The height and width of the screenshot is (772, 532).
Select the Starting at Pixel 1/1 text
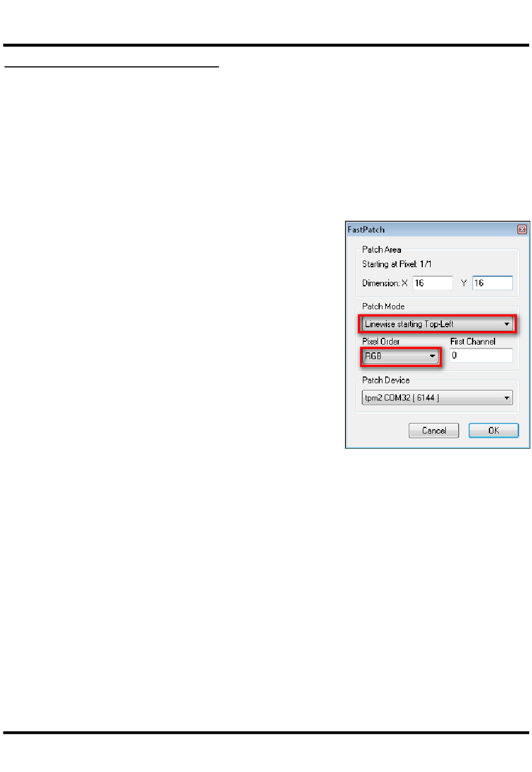click(x=396, y=264)
